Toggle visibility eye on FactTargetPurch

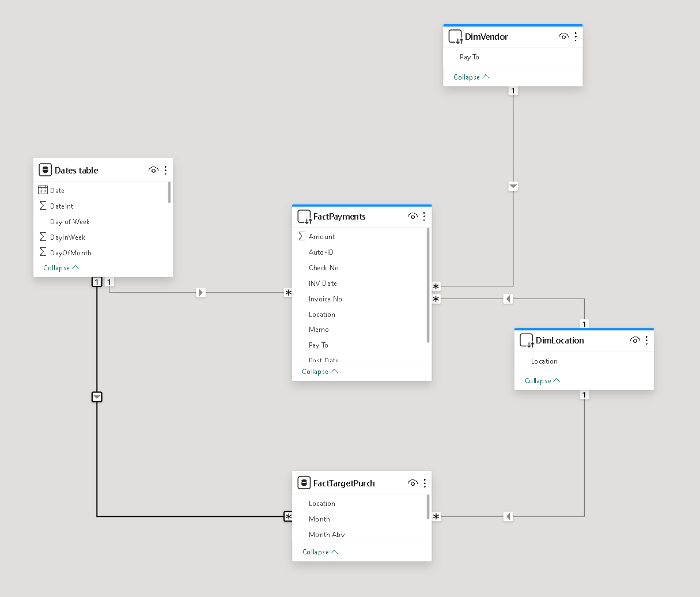pos(413,483)
